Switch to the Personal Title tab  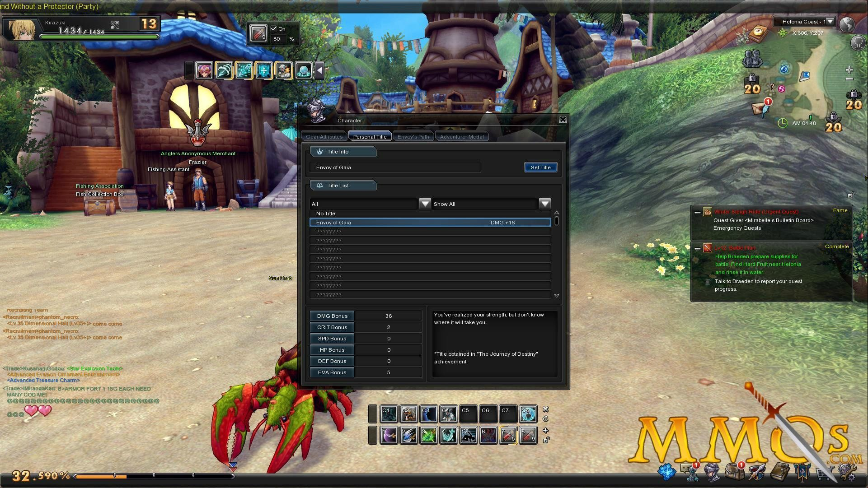click(370, 137)
